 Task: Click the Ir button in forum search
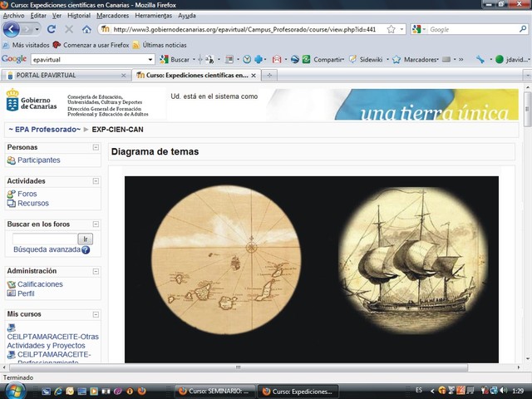pyautogui.click(x=85, y=239)
